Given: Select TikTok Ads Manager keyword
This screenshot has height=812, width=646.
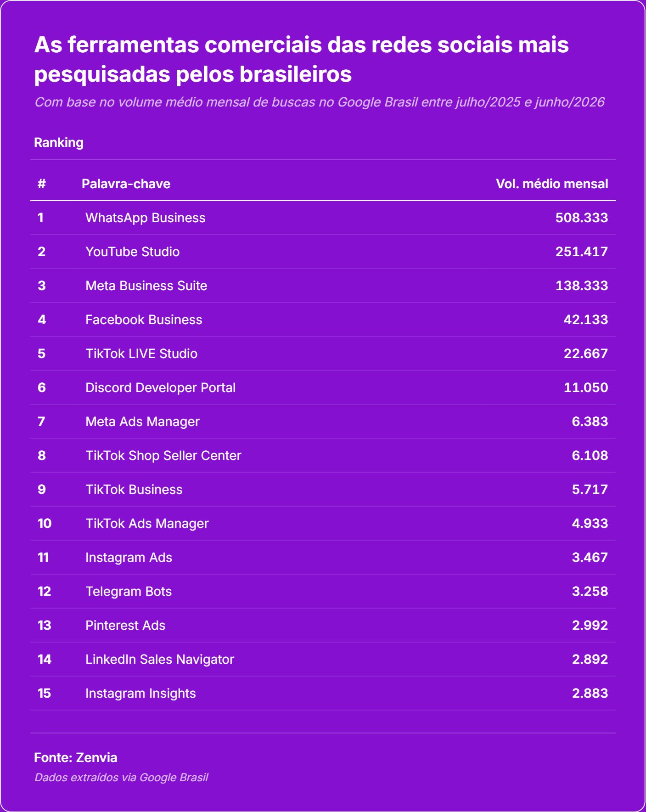Looking at the screenshot, I should tap(147, 524).
